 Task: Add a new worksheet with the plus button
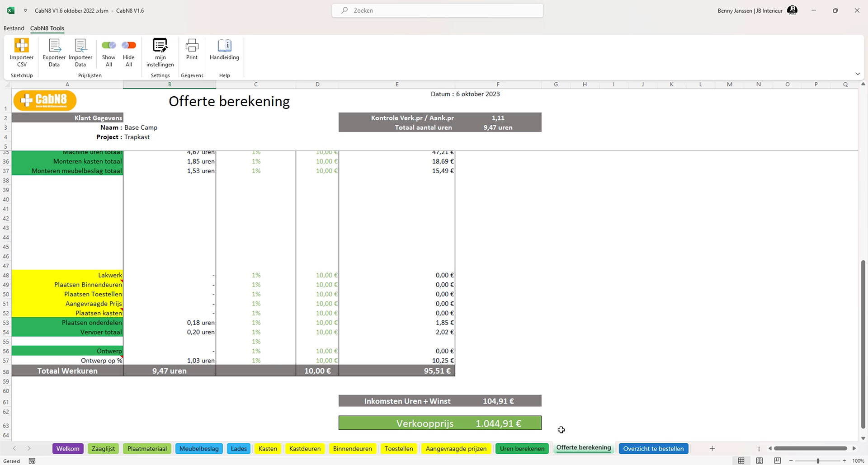(711, 448)
